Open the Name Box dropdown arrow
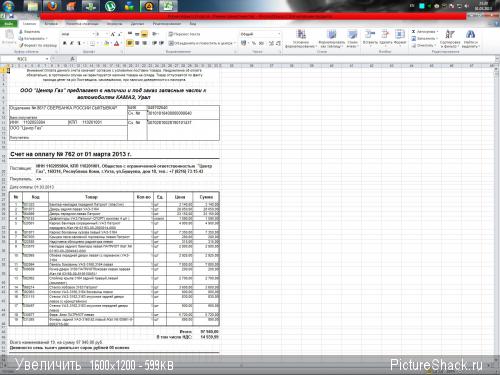The image size is (500, 375). [x=47, y=59]
